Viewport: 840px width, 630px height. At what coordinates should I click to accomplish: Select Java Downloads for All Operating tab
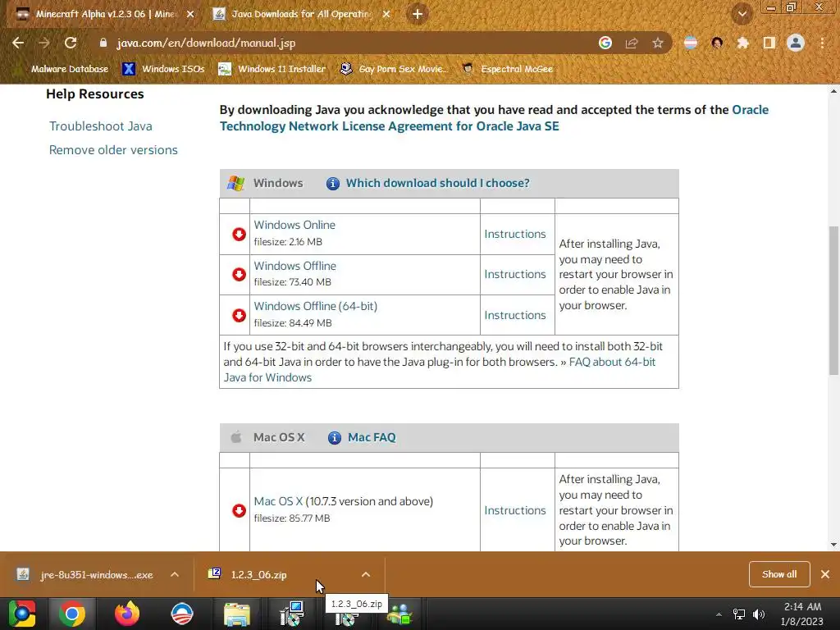click(x=302, y=14)
